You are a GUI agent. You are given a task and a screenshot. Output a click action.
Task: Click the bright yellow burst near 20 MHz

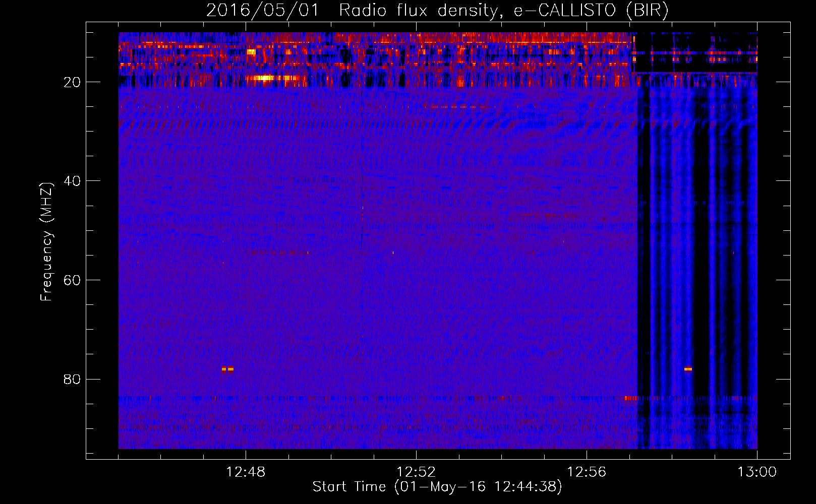267,78
